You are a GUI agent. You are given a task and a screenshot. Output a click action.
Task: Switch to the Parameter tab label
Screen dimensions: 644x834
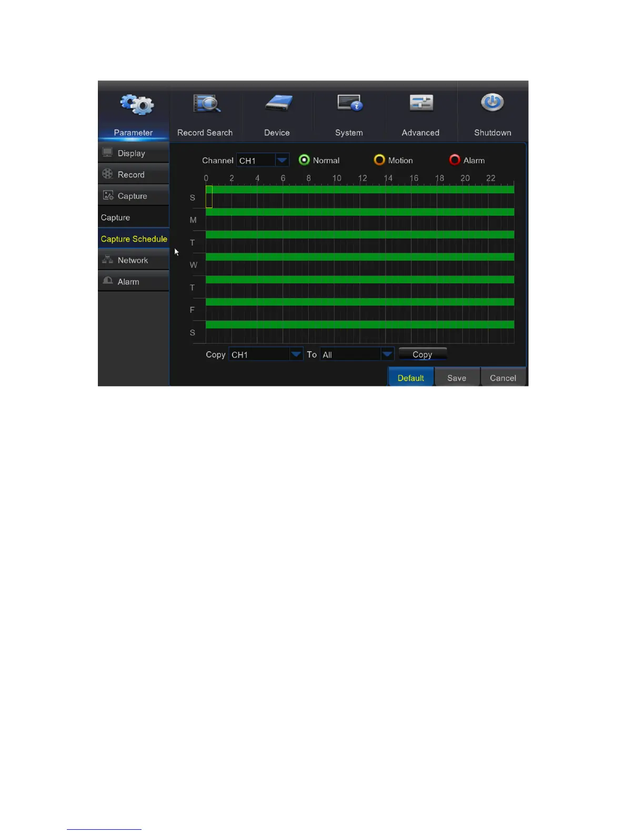(133, 133)
